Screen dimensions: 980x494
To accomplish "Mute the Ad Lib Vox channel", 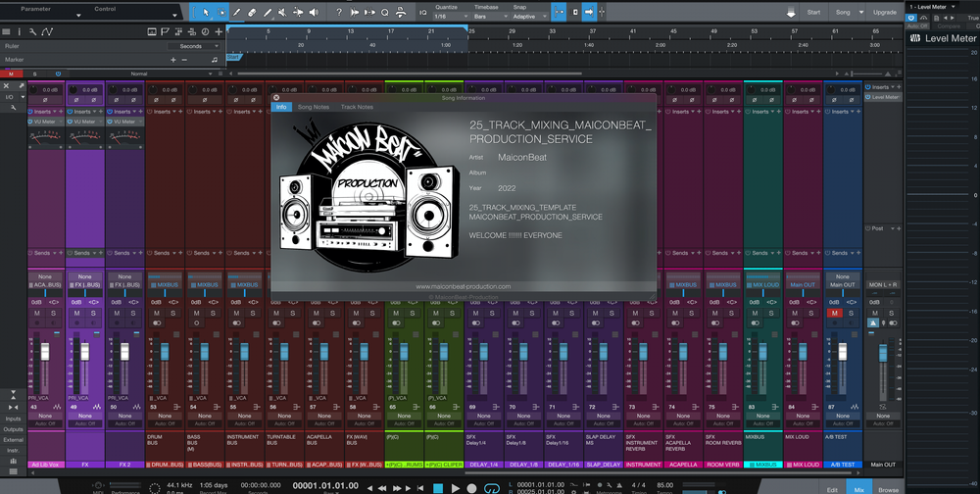I will (x=37, y=314).
